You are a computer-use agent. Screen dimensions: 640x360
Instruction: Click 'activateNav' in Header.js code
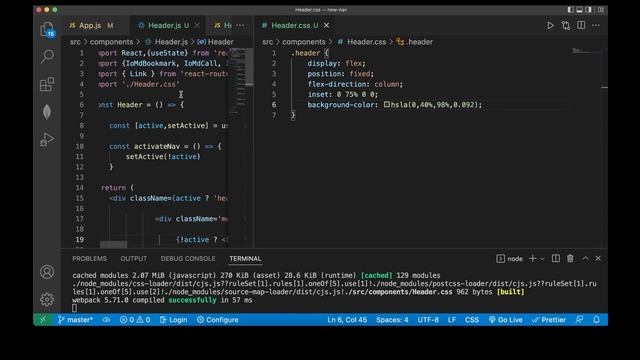click(157, 146)
